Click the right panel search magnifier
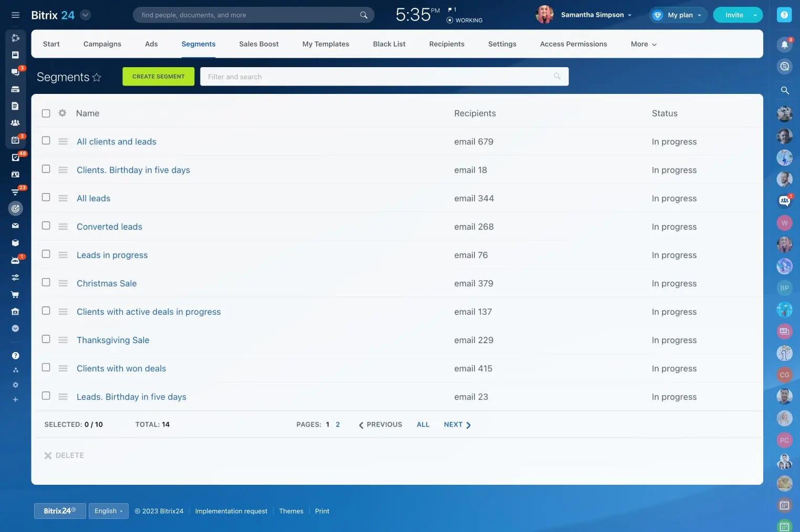The height and width of the screenshot is (532, 800). (784, 91)
